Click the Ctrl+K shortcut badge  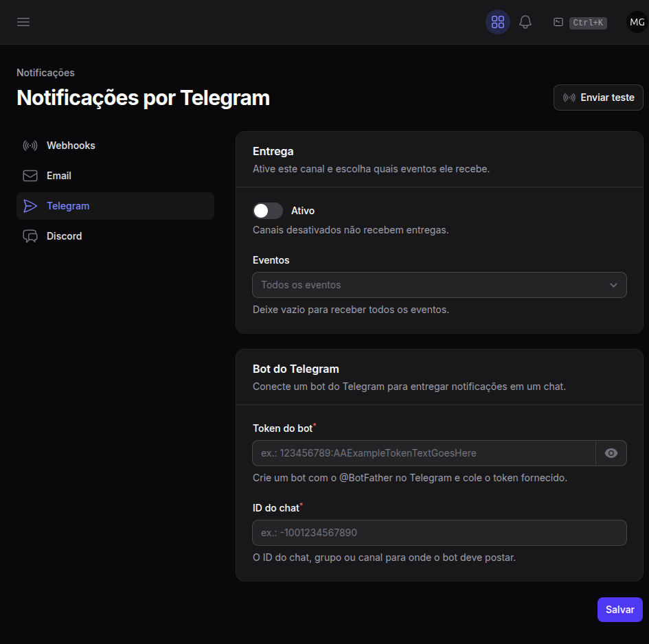[x=588, y=23]
